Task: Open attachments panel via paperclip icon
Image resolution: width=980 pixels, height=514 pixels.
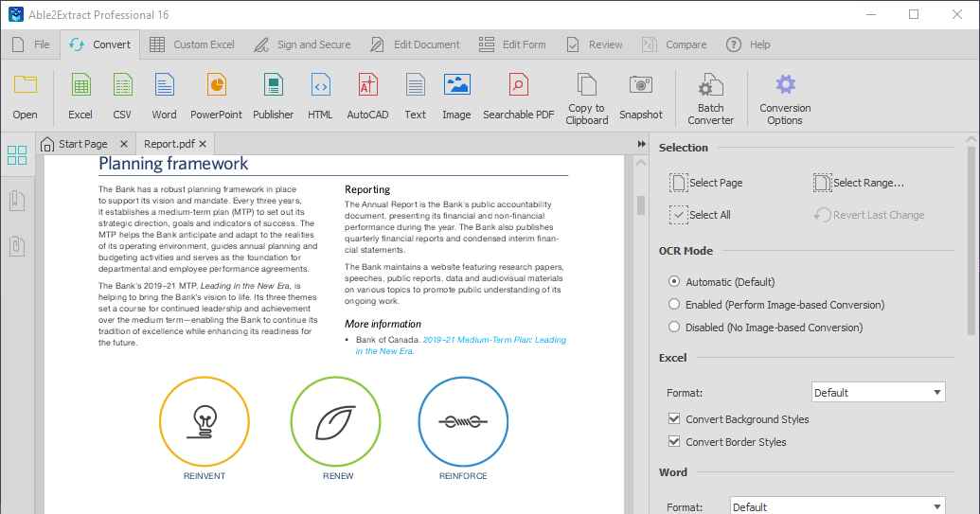Action: [17, 245]
